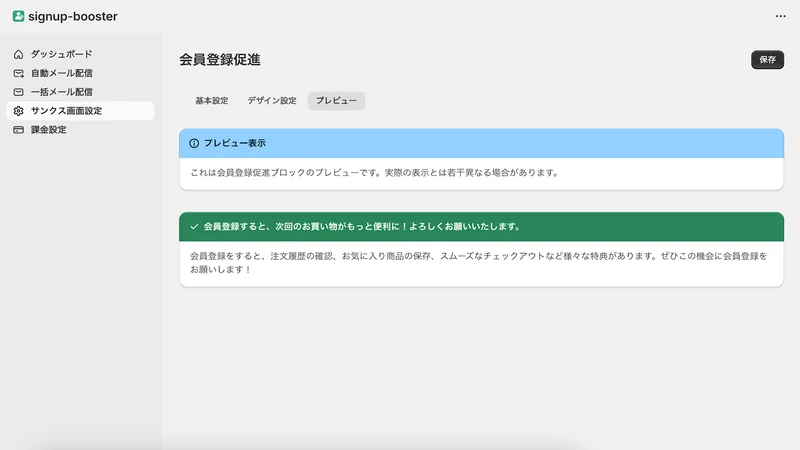Click the home icon beside ダッシュボード
800x450 pixels.
tap(18, 54)
